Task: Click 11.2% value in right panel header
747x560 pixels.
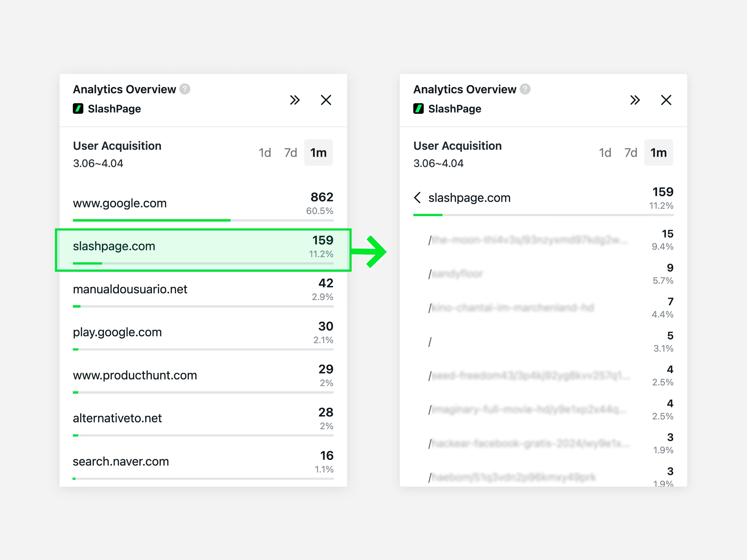Action: (661, 206)
